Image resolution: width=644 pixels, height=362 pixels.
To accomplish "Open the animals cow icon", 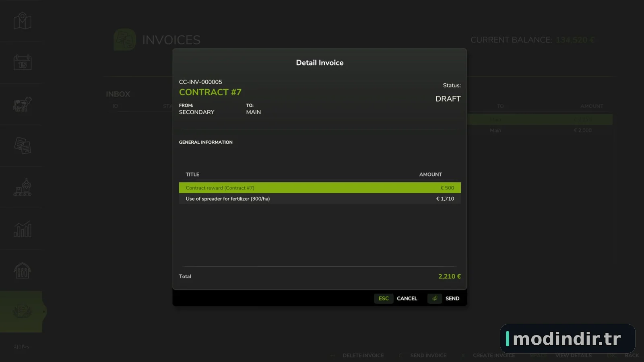I will click(23, 104).
